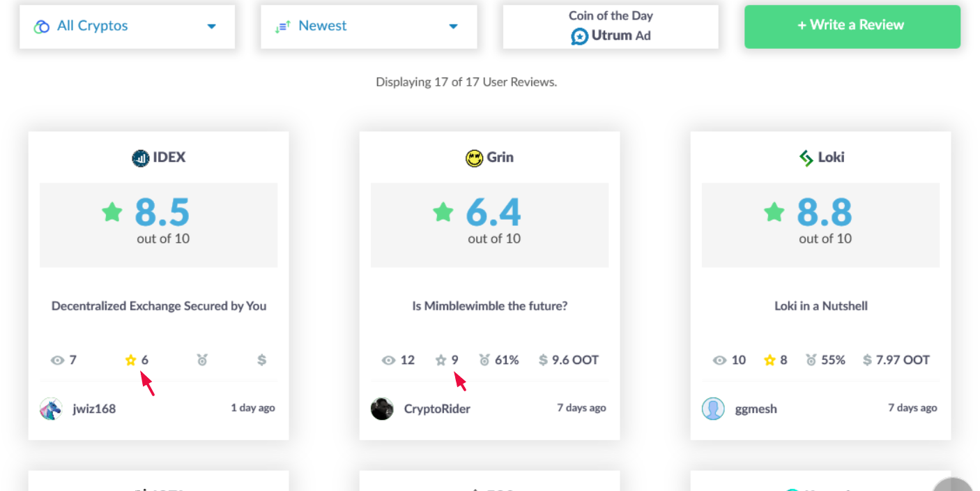The width and height of the screenshot is (980, 491).
Task: Open the Loki coin name link
Action: click(x=831, y=158)
